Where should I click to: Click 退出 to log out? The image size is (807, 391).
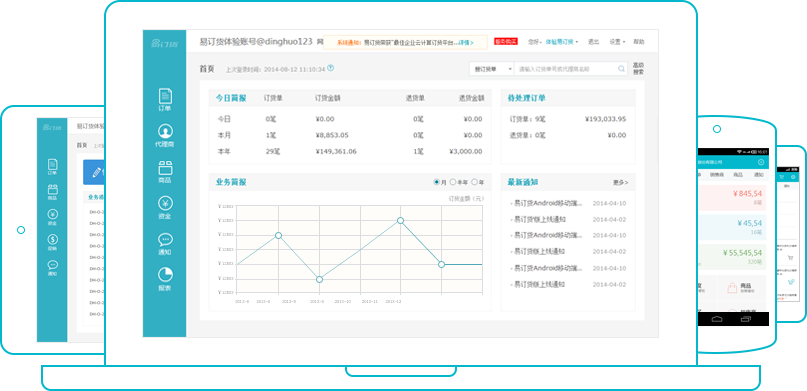coord(593,42)
